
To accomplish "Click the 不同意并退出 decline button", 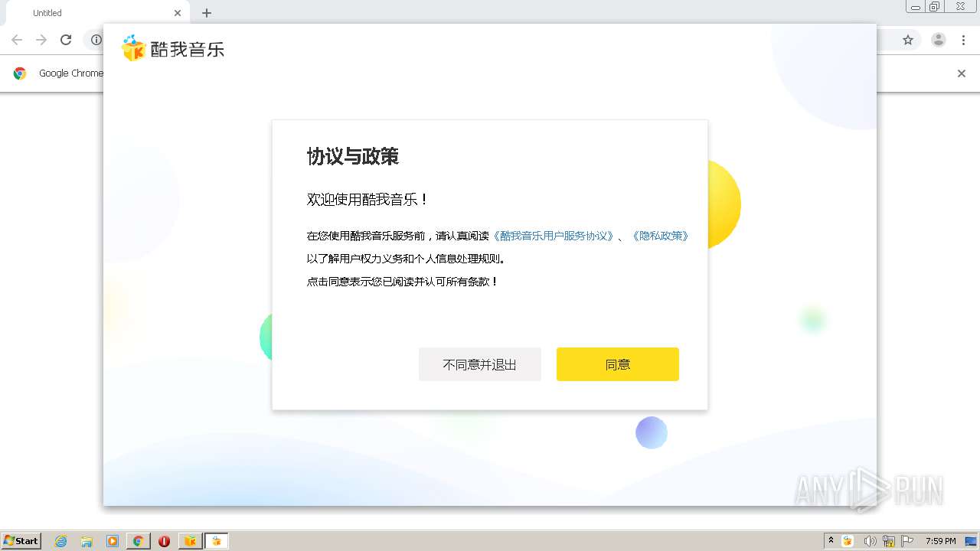I will tap(479, 364).
